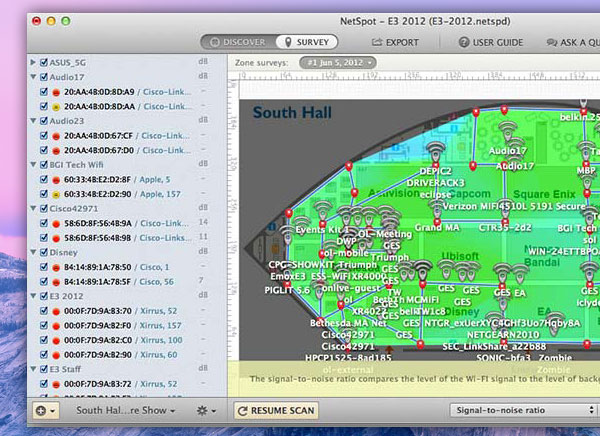
Task: Collapse the E3 Staff network group
Action: point(33,369)
